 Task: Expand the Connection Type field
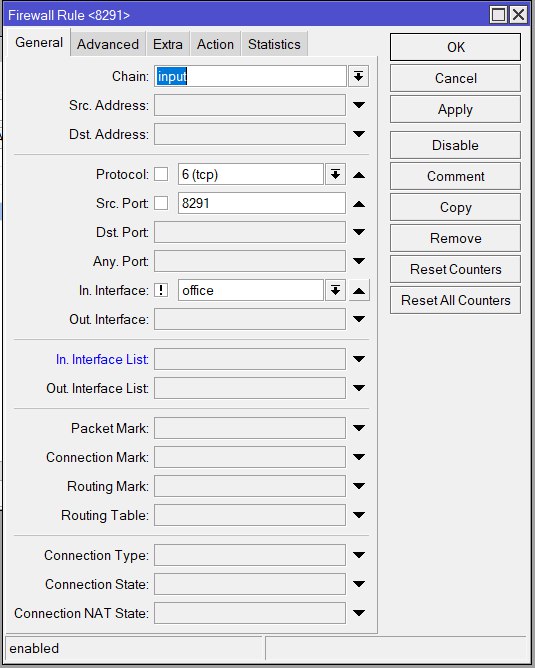pos(359,555)
